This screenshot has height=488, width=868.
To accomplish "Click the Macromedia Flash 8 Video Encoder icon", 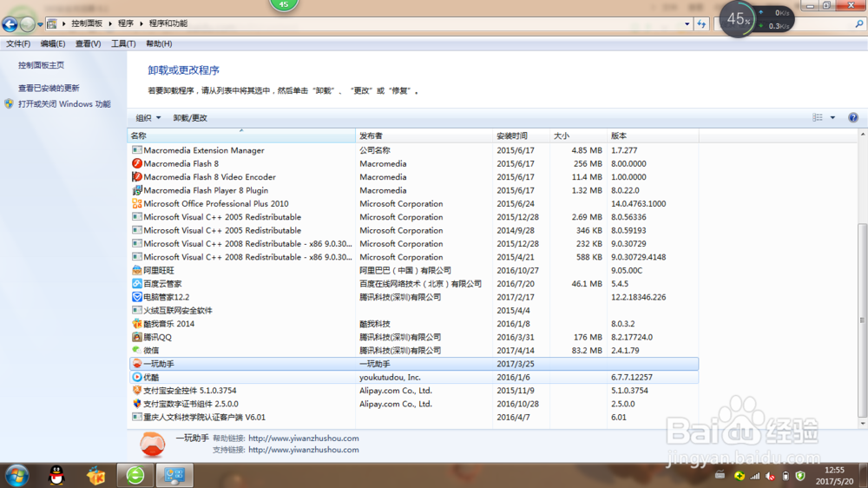I will point(137,176).
